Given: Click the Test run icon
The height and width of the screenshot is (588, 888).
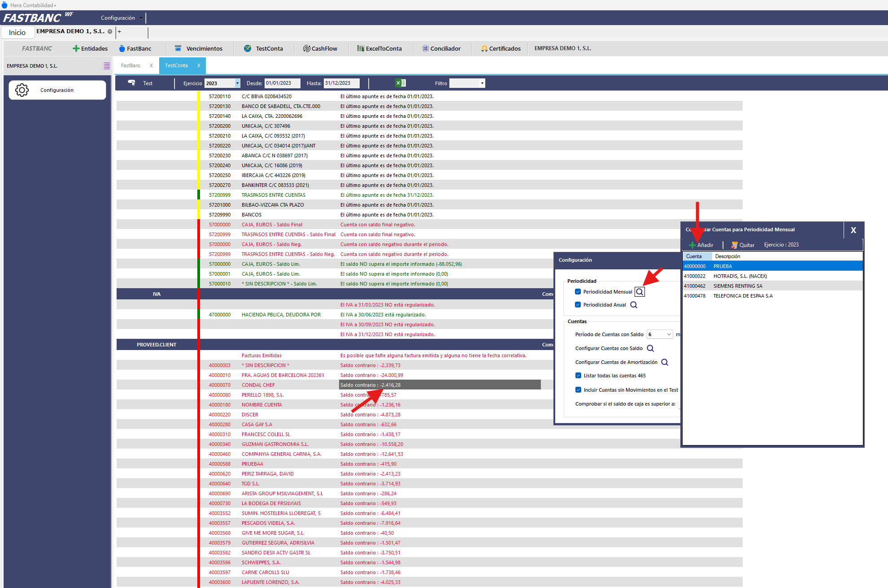Looking at the screenshot, I should (131, 83).
